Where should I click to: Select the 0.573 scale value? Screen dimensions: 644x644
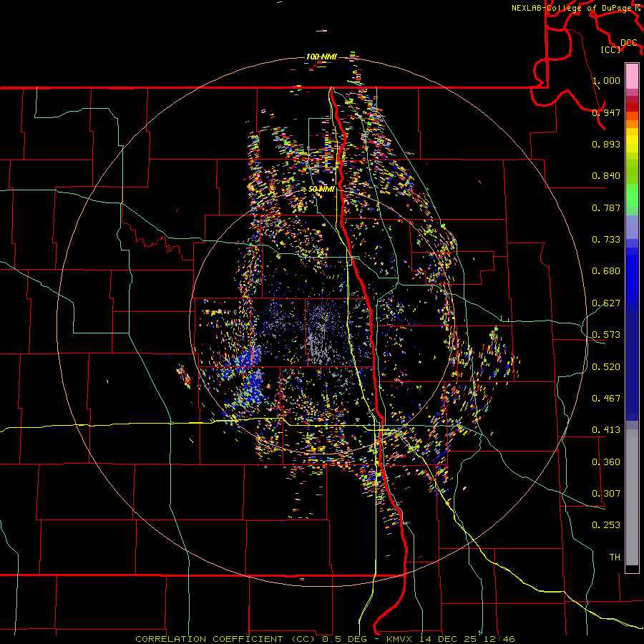coord(606,335)
